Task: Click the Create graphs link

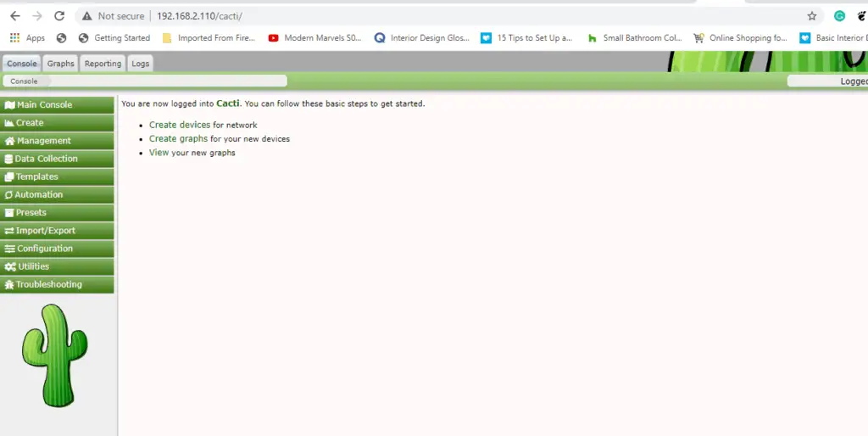Action: pyautogui.click(x=178, y=138)
